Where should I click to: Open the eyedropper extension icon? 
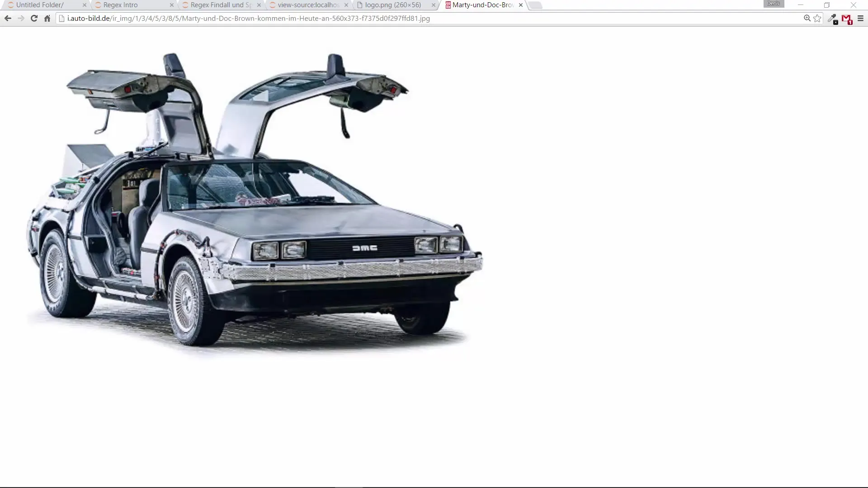pos(832,19)
